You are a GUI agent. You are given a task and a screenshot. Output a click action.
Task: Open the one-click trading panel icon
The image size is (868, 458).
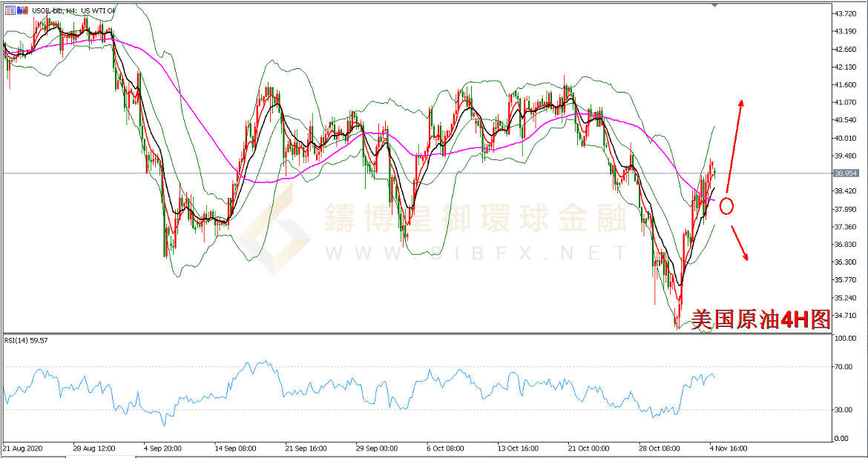9,10
